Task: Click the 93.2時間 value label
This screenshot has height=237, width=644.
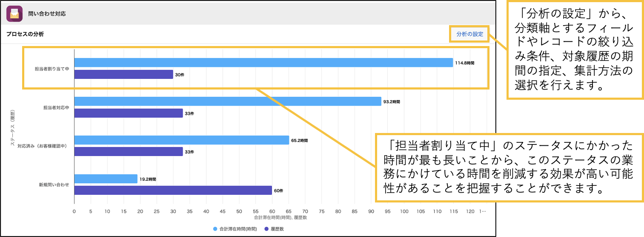Action: coord(392,101)
